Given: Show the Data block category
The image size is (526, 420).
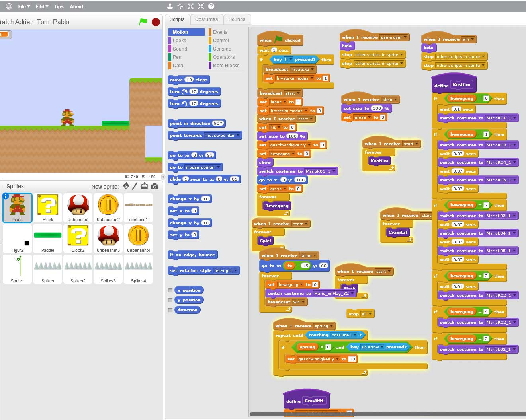Looking at the screenshot, I should 178,66.
